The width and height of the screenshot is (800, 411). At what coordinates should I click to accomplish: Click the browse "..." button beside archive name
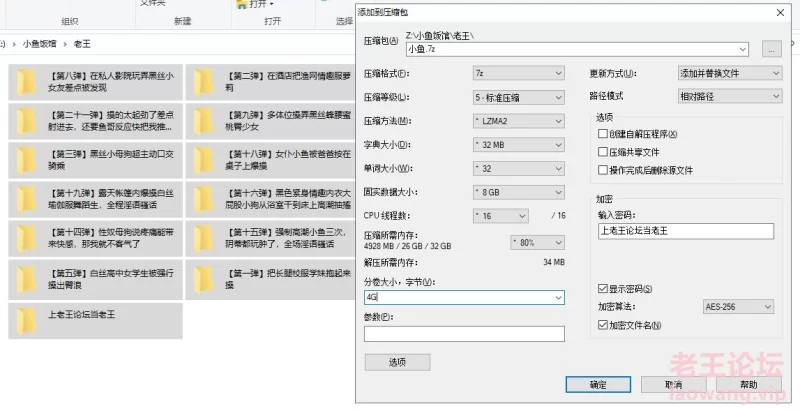coord(770,48)
